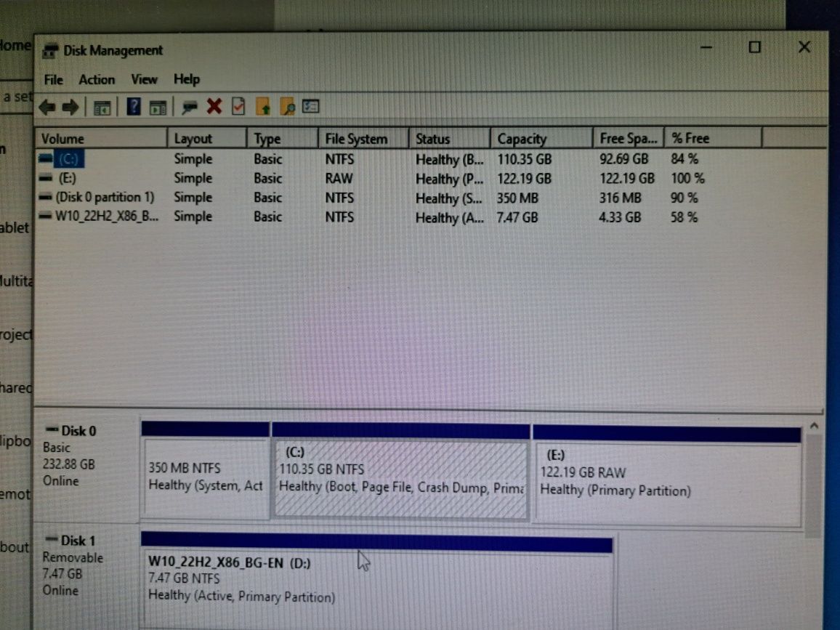The height and width of the screenshot is (630, 840).
Task: Click the 84 % free cell
Action: (684, 159)
